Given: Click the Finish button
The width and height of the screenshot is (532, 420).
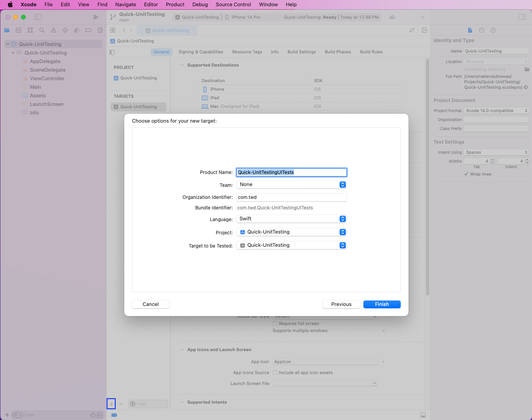Looking at the screenshot, I should [x=382, y=304].
